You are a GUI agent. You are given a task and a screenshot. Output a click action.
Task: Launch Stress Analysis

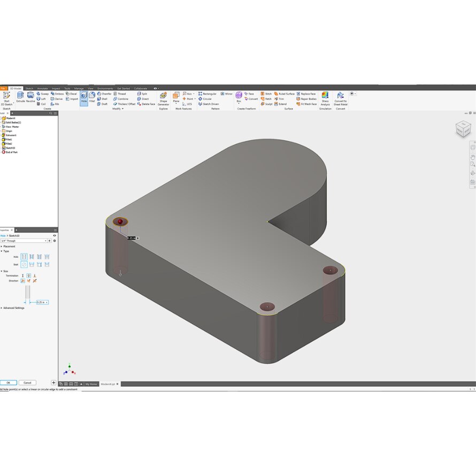tap(325, 99)
